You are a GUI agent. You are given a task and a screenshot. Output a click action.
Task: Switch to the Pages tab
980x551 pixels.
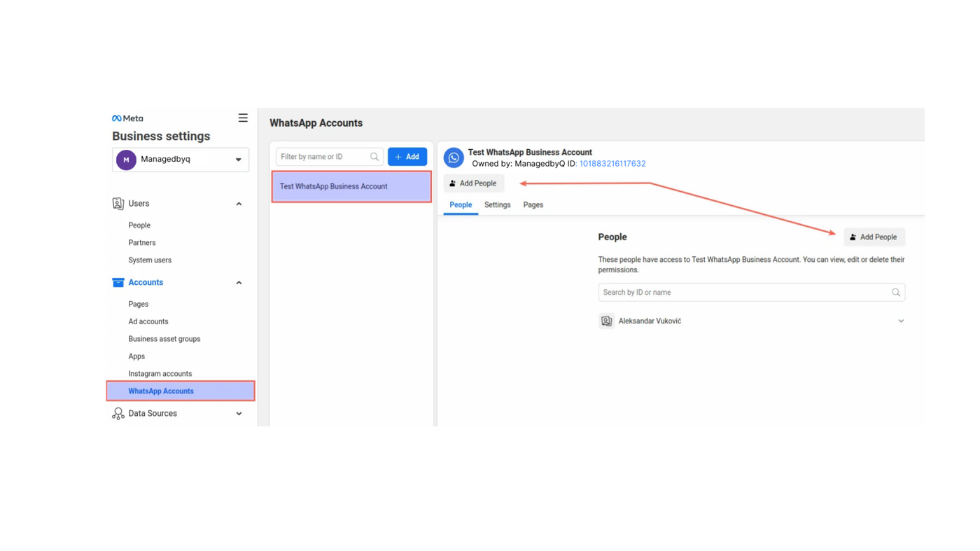point(533,205)
